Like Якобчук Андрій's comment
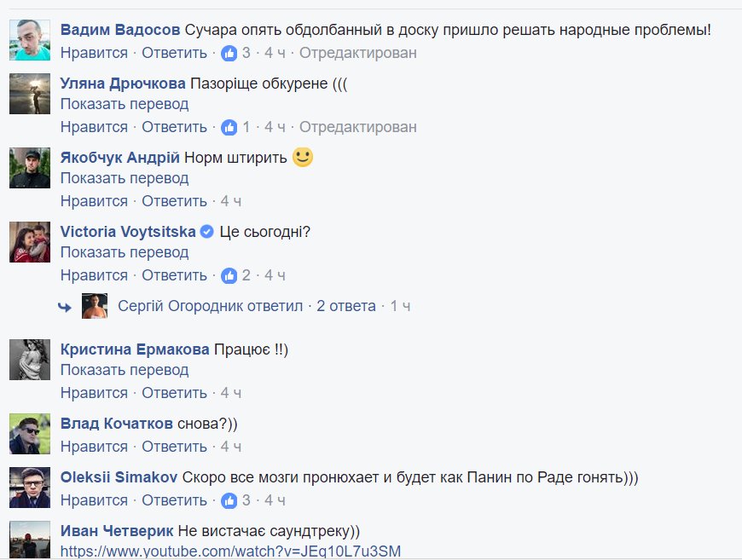 (94, 201)
